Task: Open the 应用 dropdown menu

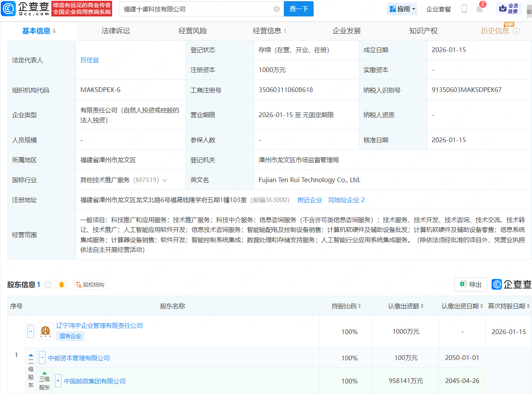Action: tap(402, 9)
